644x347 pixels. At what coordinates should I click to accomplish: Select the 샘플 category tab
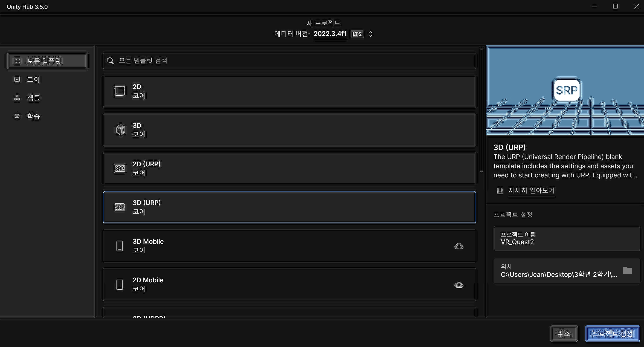point(33,98)
